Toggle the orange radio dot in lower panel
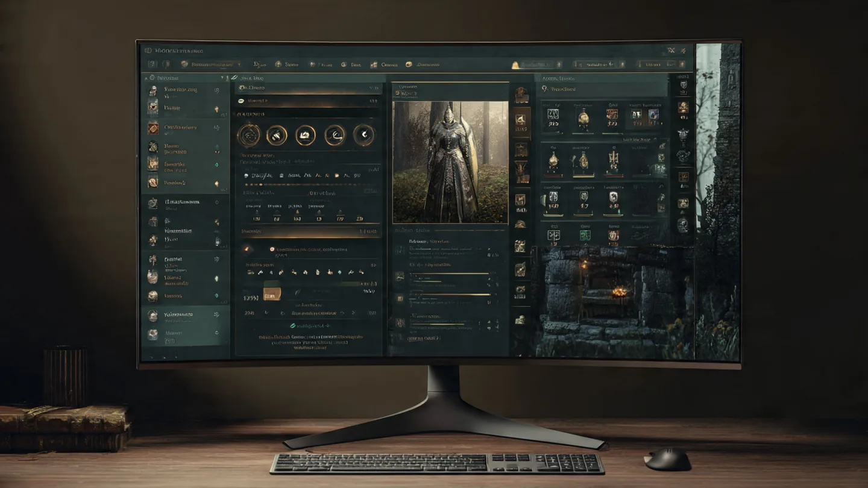868x488 pixels. 272,249
